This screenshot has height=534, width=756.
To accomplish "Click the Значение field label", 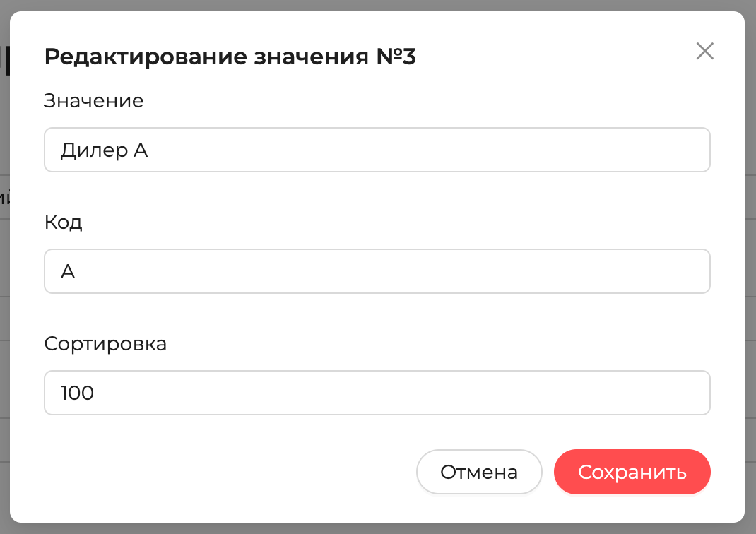I will click(93, 101).
